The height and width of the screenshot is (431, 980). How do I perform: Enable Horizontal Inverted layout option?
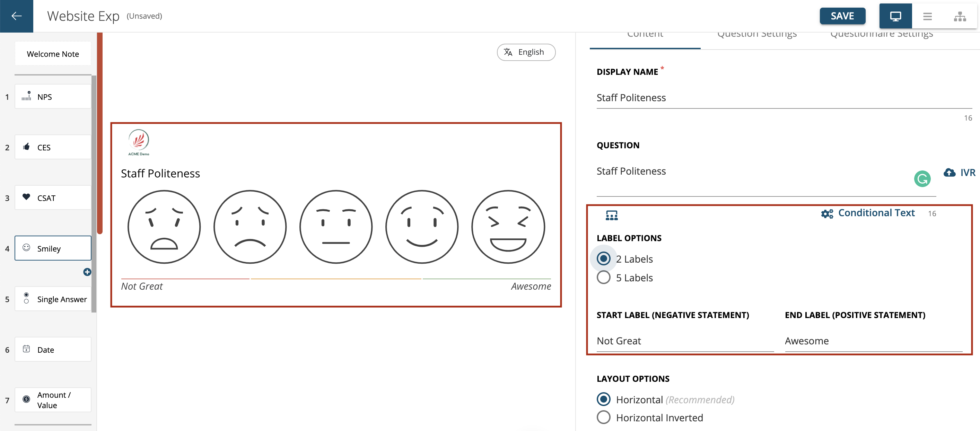[603, 417]
